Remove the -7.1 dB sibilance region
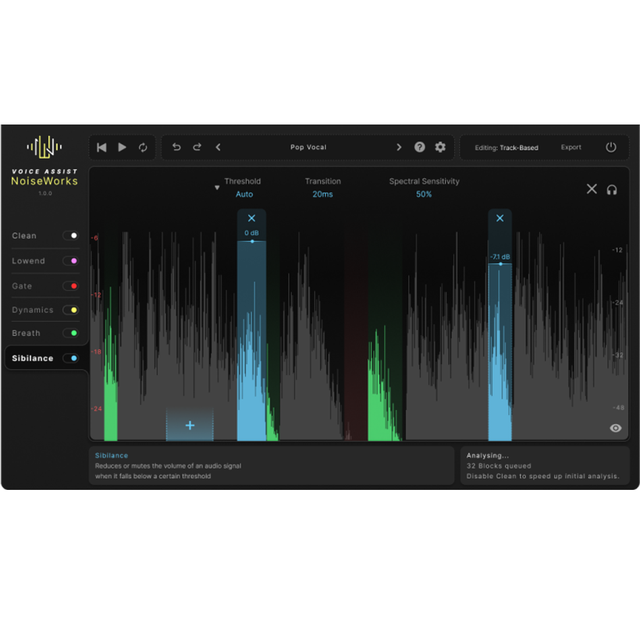 coord(500,218)
